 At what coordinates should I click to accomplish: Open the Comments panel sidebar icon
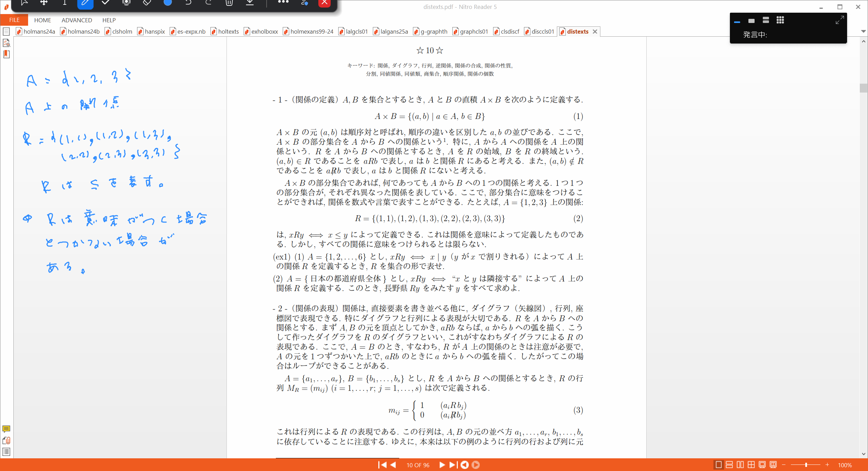click(6, 429)
